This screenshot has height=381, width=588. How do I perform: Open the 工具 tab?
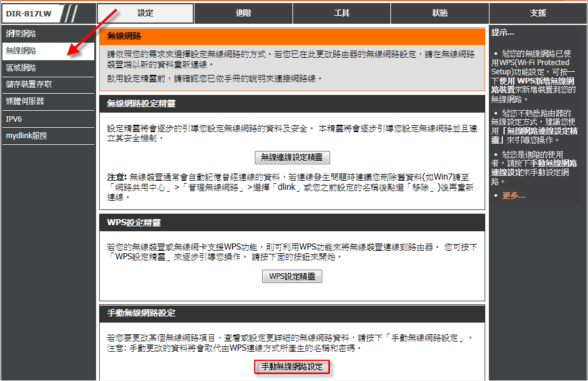(342, 13)
